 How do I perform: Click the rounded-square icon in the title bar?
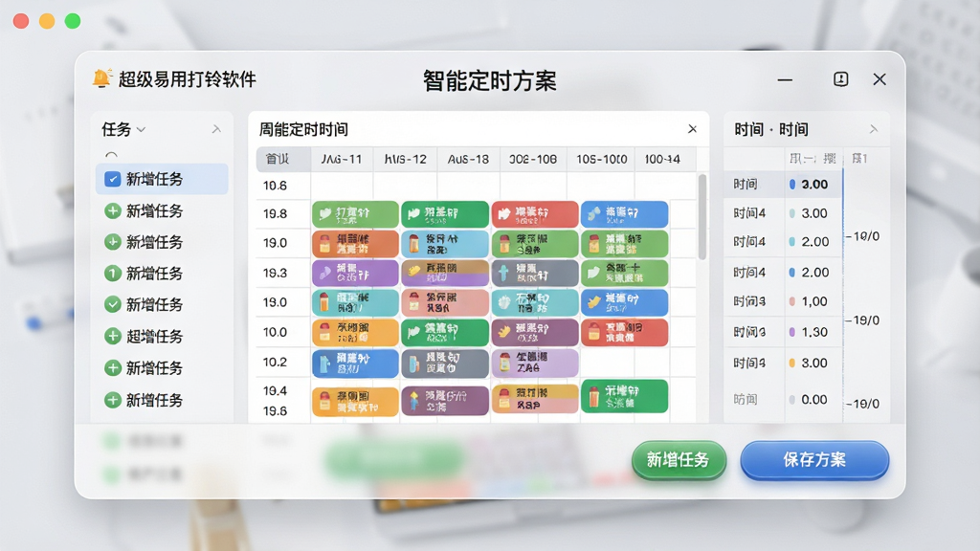(x=840, y=78)
